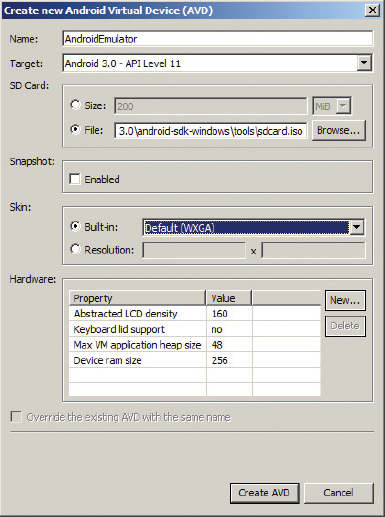Image resolution: width=385 pixels, height=517 pixels.
Task: Select the Device ram size row
Action: [195, 360]
